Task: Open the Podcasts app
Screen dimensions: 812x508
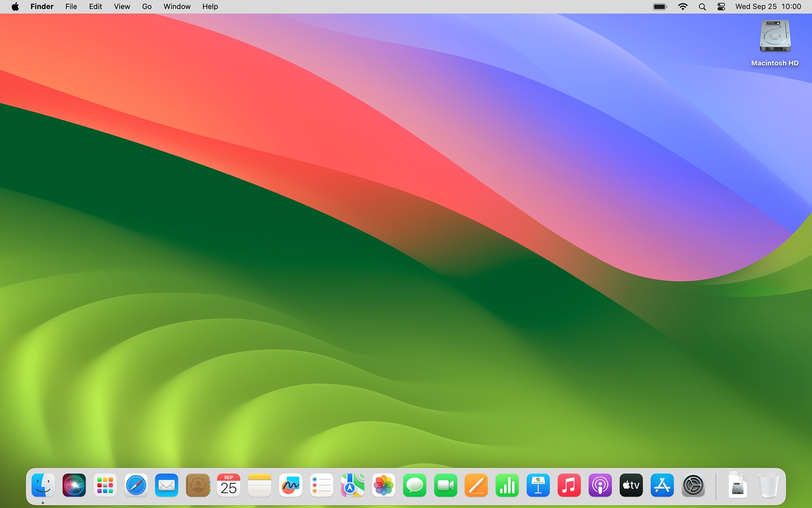Action: pos(600,485)
